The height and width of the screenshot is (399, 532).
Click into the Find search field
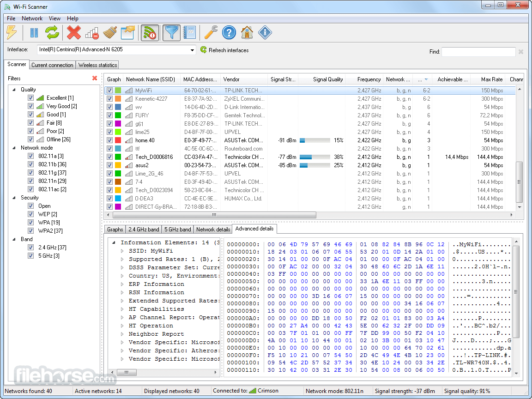[x=478, y=52]
